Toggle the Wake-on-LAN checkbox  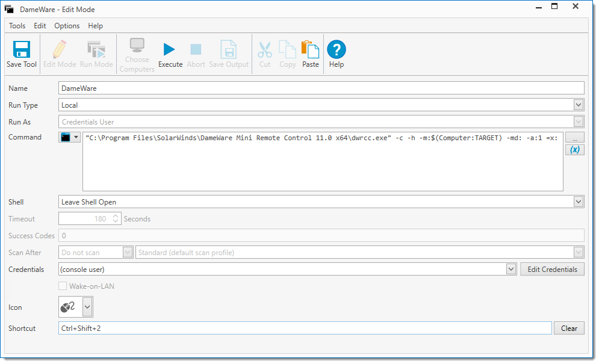[x=63, y=286]
